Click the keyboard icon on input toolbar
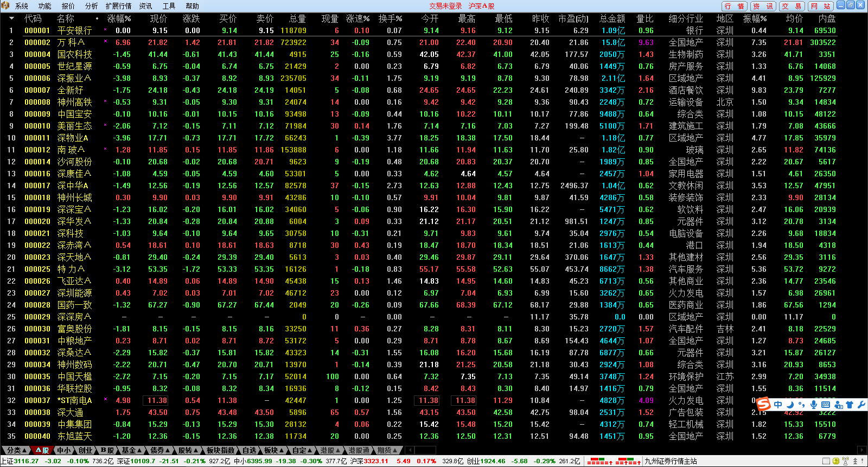Screen dimensions: 868x467 pyautogui.click(x=826, y=405)
